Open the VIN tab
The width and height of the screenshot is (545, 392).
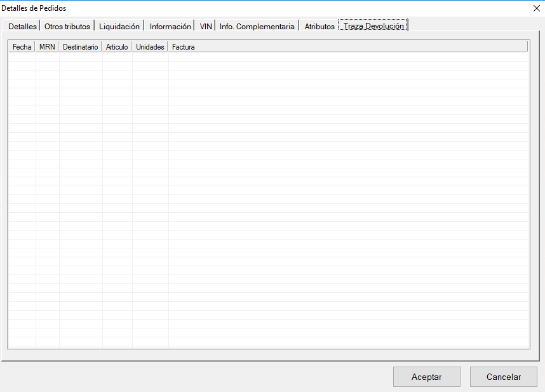pos(206,27)
